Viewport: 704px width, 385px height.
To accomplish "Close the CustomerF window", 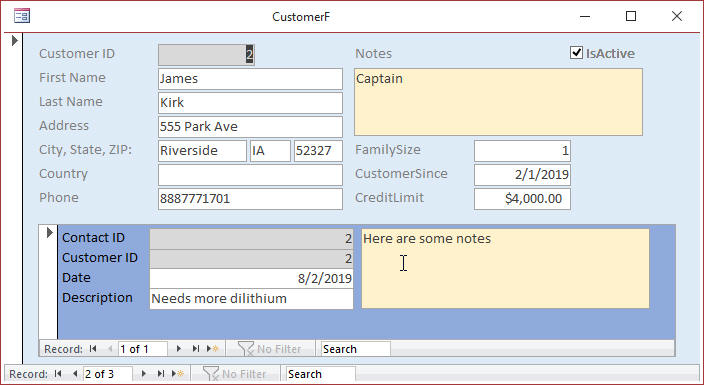I will tap(677, 17).
